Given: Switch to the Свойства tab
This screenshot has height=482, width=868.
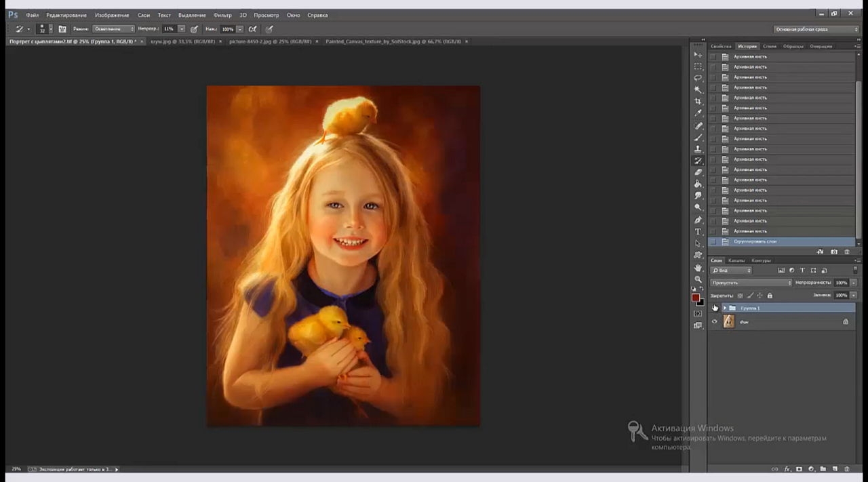Looking at the screenshot, I should point(721,46).
